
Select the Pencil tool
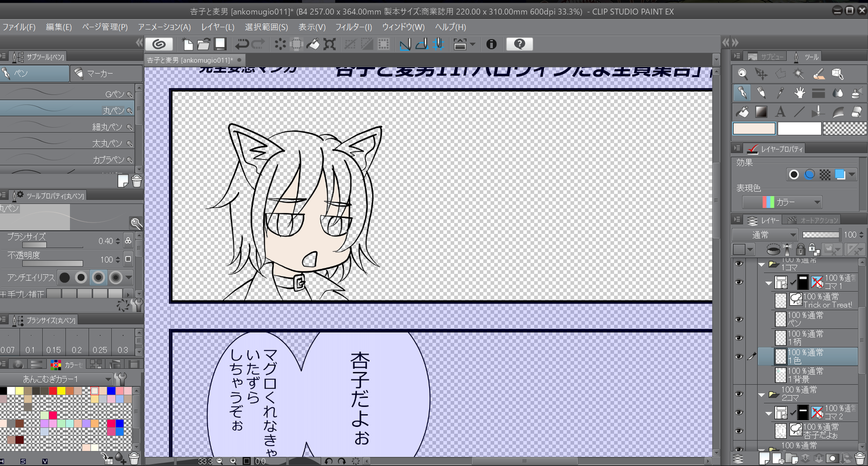pos(761,93)
